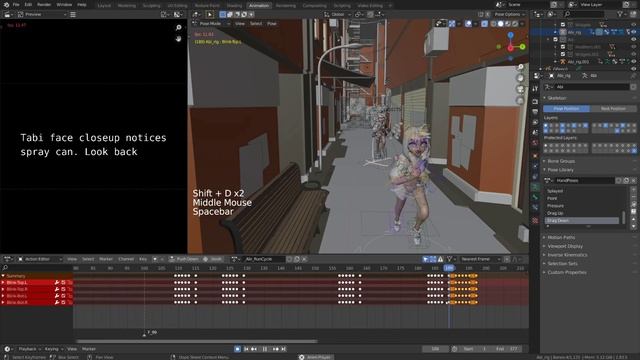Switch to the Layout workspace tab
The width and height of the screenshot is (640, 360).
(104, 6)
